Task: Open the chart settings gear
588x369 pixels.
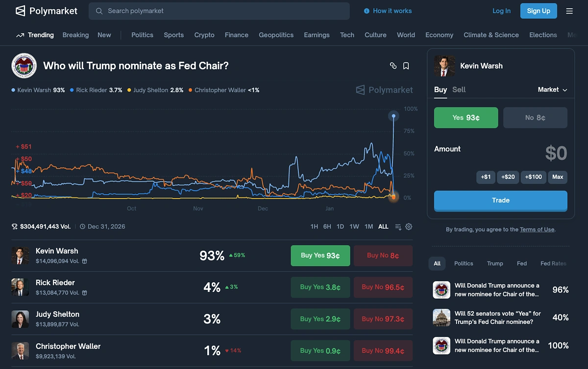Action: coord(409,226)
